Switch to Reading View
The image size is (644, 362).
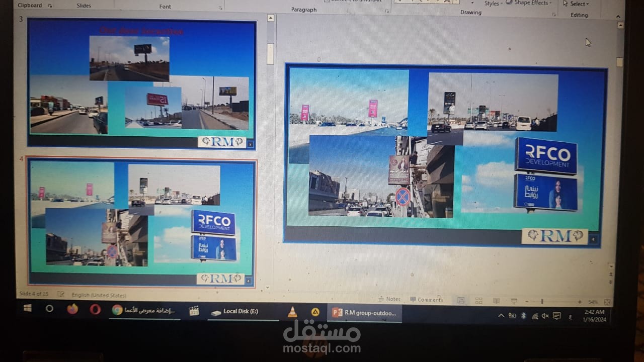click(496, 301)
